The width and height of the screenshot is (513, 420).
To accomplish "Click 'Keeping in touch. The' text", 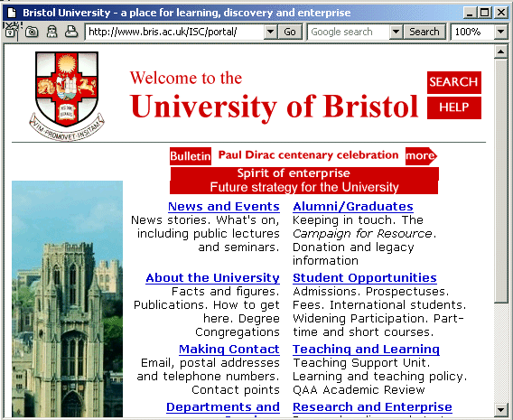I will pos(358,220).
